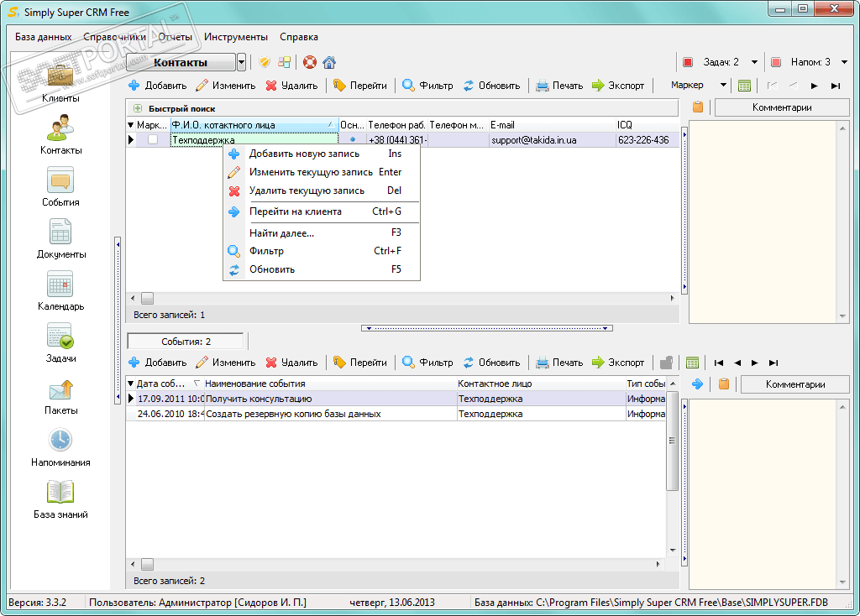Expand the dropdown arrow next to Задач: 2
The width and height of the screenshot is (860, 616).
(x=755, y=62)
